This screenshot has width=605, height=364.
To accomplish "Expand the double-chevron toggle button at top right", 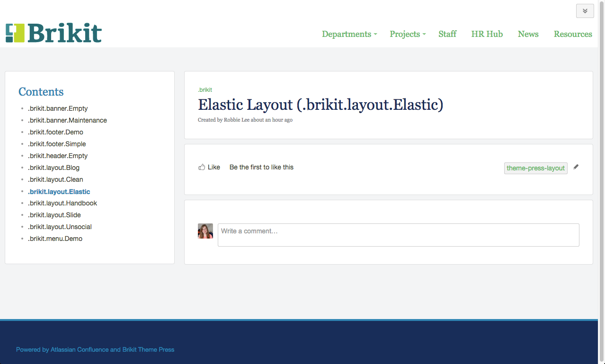I will click(x=585, y=11).
